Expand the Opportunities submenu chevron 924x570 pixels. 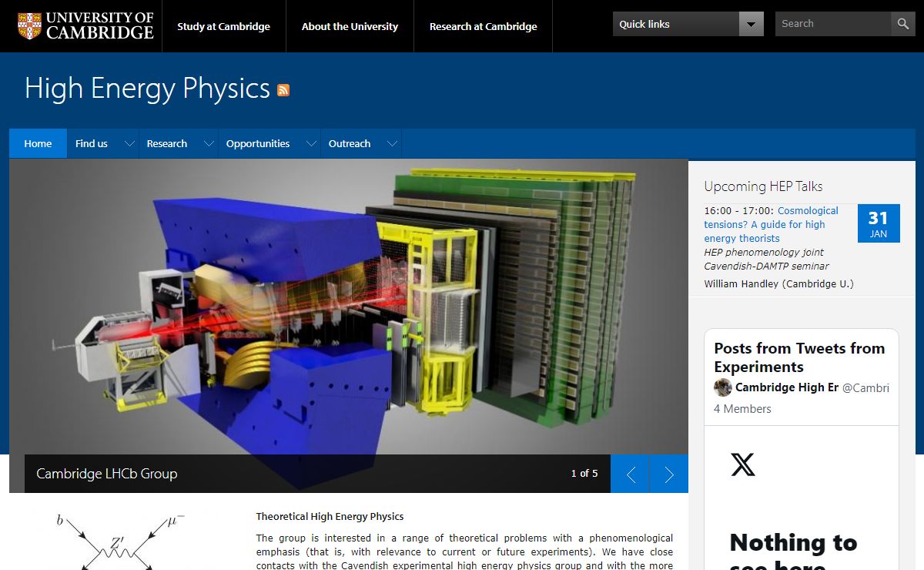tap(311, 144)
